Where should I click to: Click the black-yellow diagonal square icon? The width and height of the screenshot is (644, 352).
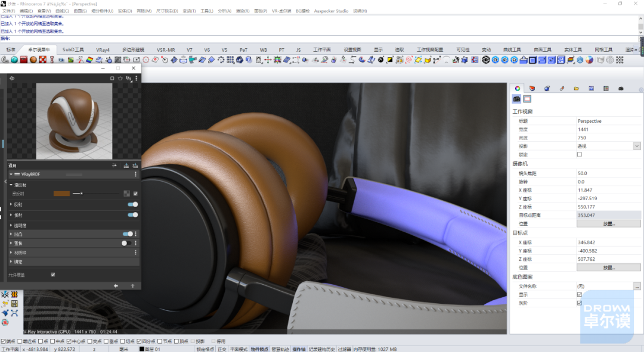point(390,60)
